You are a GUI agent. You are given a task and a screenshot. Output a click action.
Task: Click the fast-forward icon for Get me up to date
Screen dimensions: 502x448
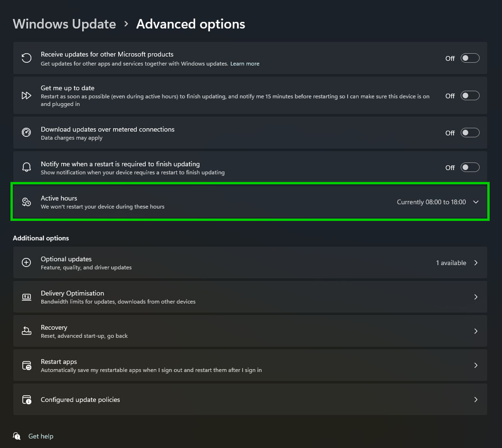tap(27, 96)
